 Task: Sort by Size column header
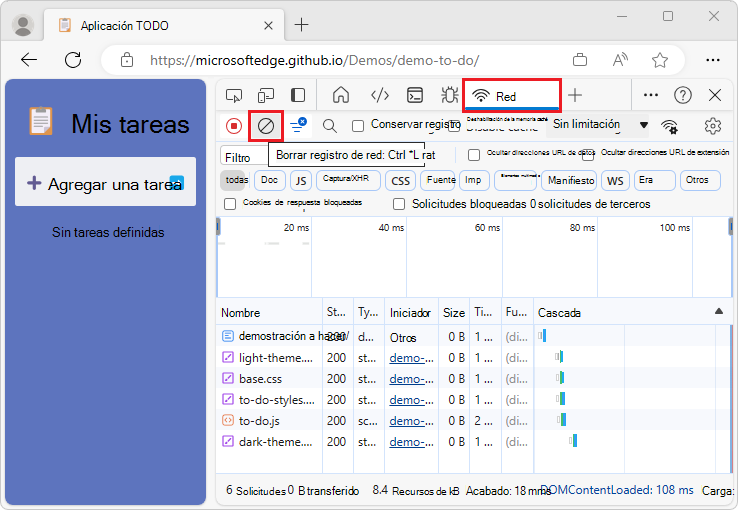coord(454,312)
